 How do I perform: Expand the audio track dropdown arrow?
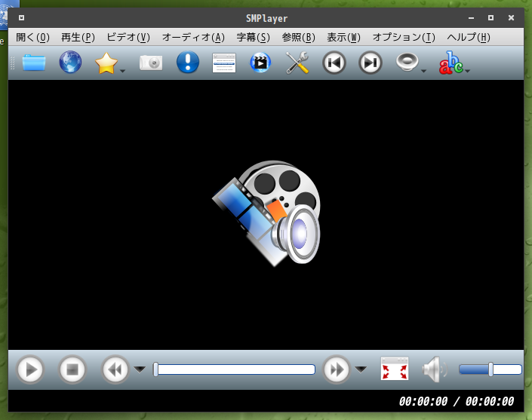click(423, 71)
